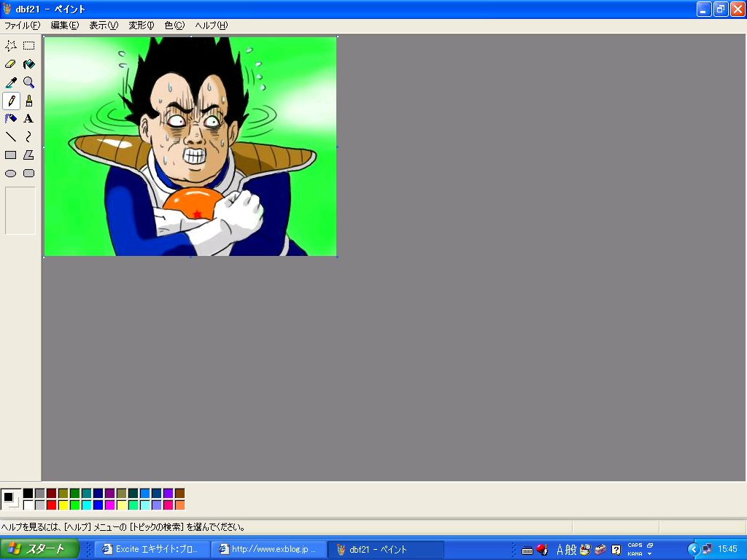Choose the bright yellow palette color

pos(63,505)
